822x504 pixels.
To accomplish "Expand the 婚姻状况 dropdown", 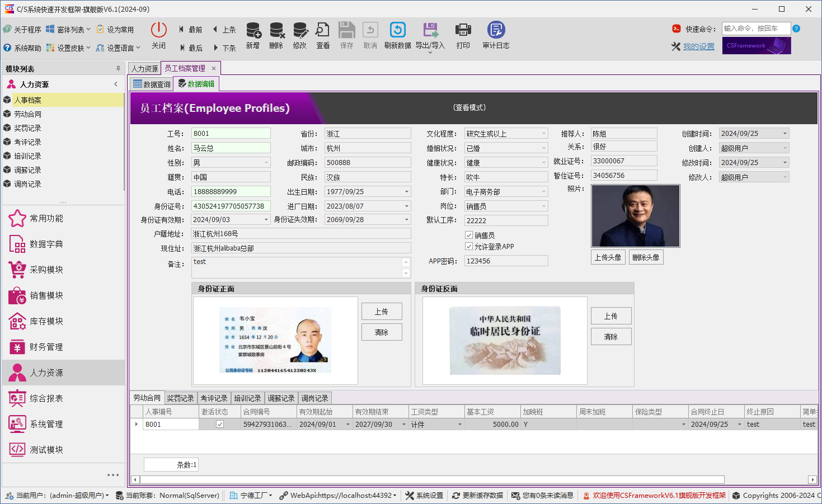I will point(544,148).
